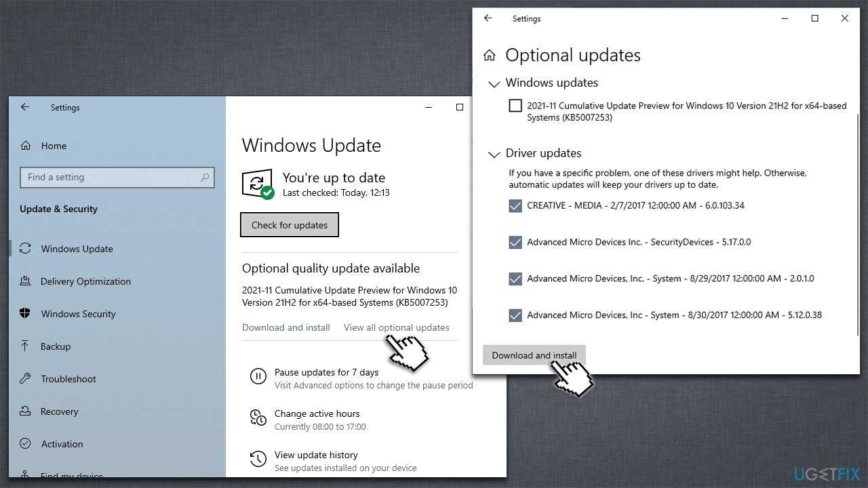Click the Backup upload arrow icon

click(x=26, y=346)
